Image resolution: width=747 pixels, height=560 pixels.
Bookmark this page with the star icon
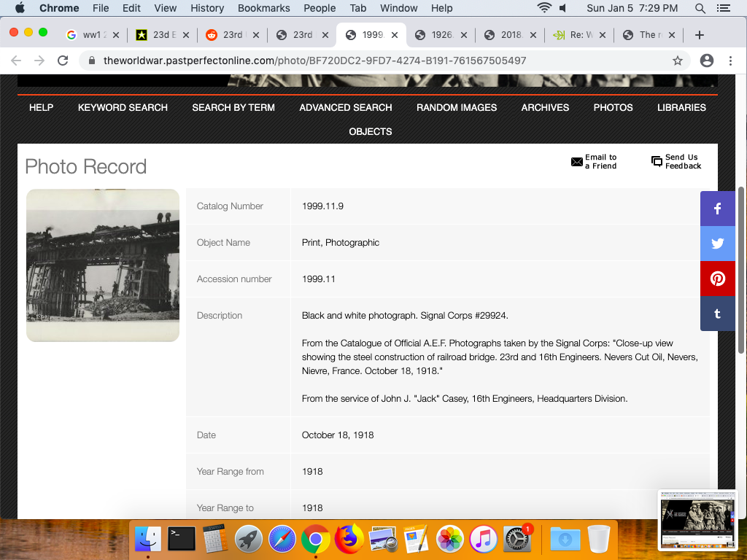coord(678,61)
